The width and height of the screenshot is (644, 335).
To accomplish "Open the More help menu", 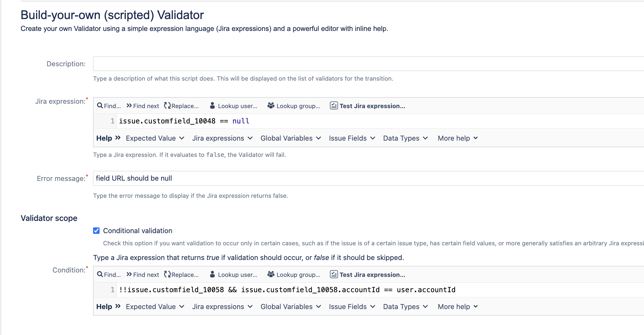I will (x=457, y=138).
